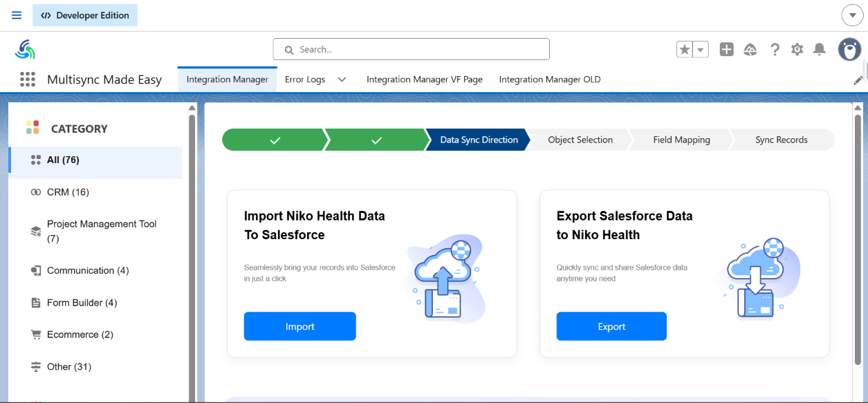The width and height of the screenshot is (868, 403).
Task: Expand the Error Logs tab dropdown chevron
Action: pyautogui.click(x=342, y=79)
